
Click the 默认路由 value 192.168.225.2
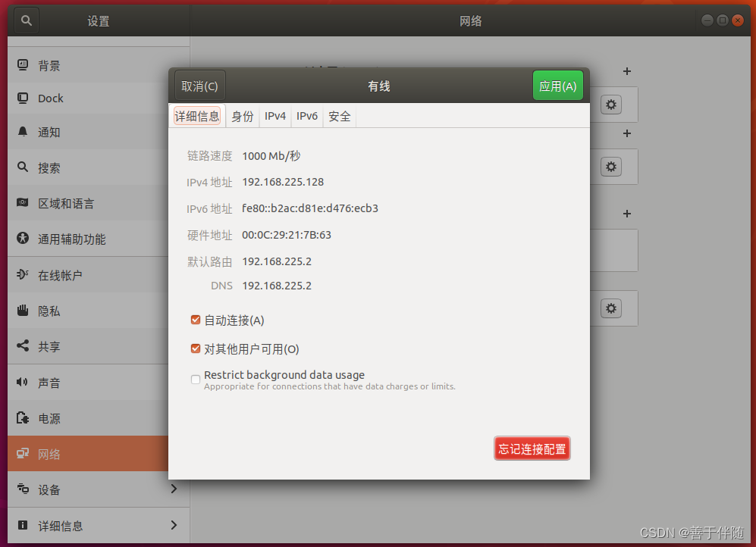pos(277,261)
